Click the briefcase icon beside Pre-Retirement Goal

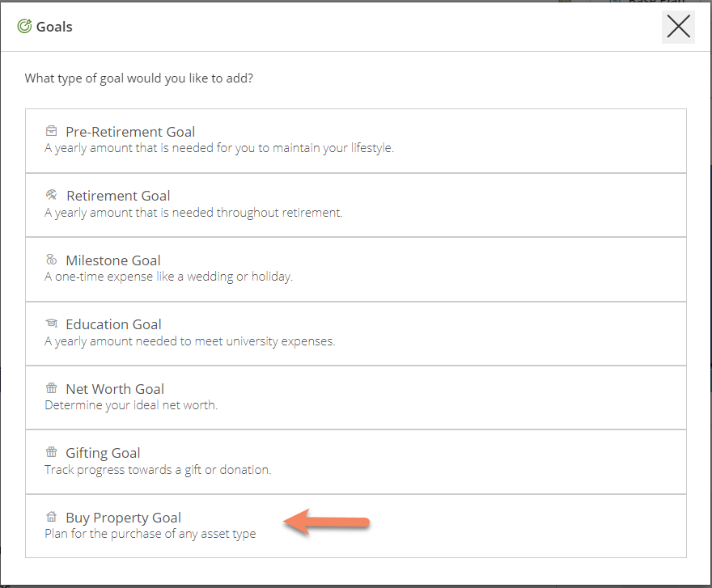pyautogui.click(x=52, y=131)
